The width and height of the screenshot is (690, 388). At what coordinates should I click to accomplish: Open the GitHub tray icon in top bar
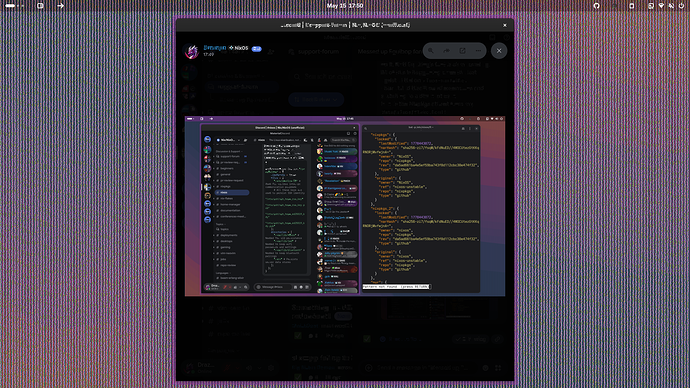596,6
